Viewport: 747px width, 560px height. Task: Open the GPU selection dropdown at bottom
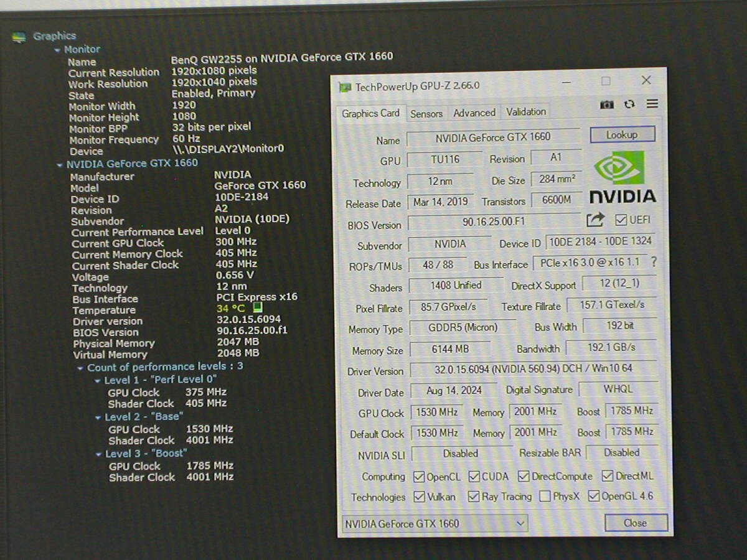[x=435, y=523]
